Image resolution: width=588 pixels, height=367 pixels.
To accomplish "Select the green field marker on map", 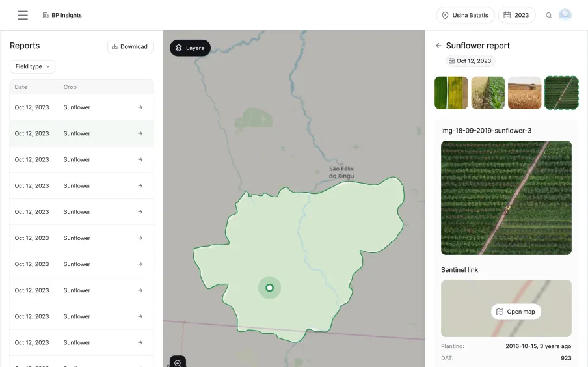I will tap(270, 288).
